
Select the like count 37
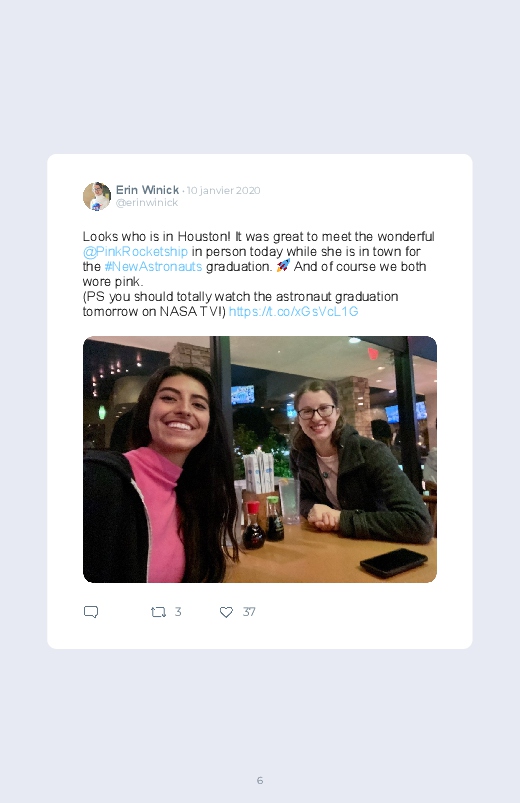coord(249,611)
